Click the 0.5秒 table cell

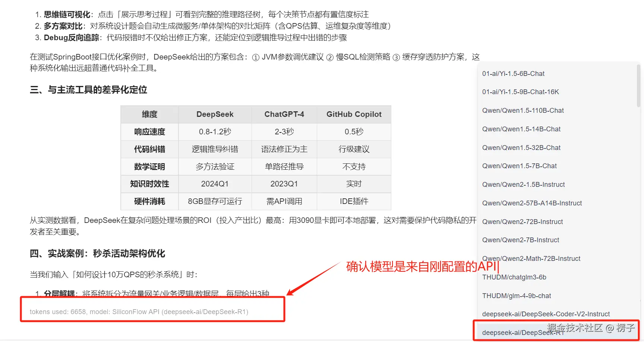click(x=354, y=132)
